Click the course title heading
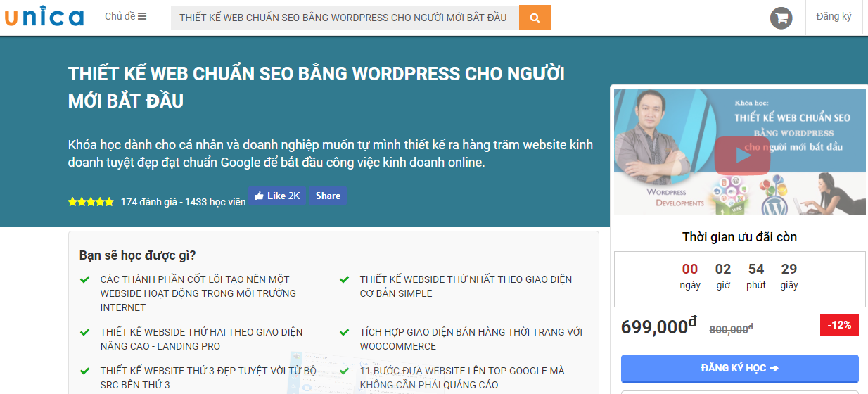The image size is (868, 394). (x=317, y=87)
